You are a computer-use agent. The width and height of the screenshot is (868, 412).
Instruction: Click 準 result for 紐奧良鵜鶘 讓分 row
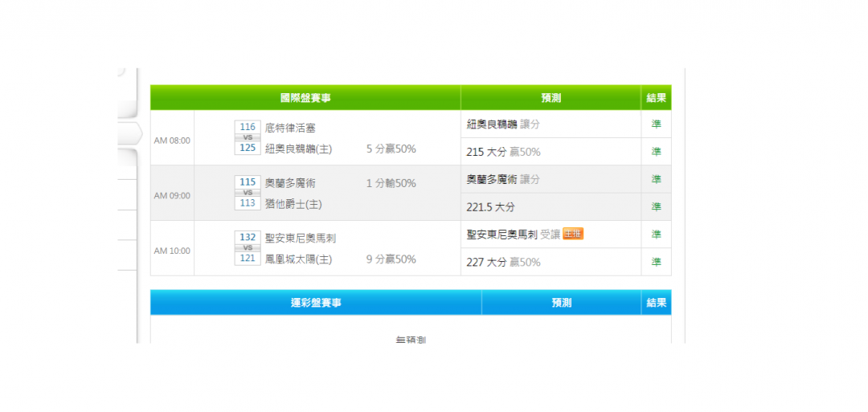(656, 124)
